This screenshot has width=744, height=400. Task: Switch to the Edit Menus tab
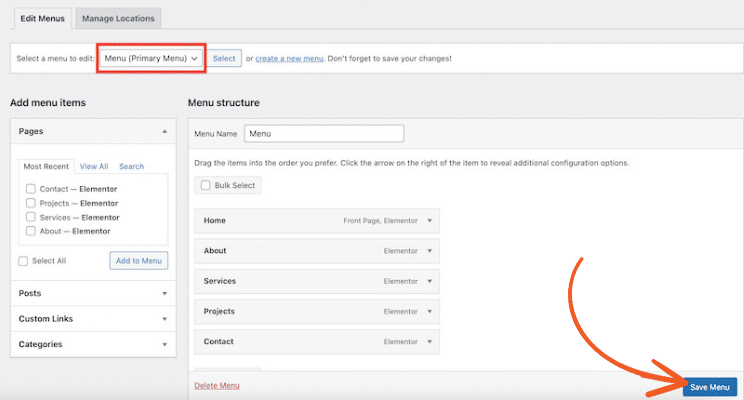tap(42, 19)
